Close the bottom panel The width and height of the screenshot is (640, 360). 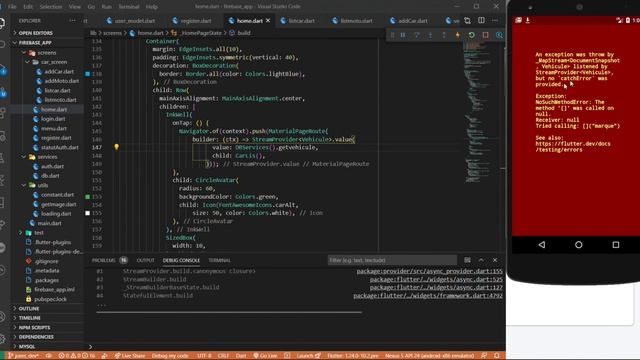pyautogui.click(x=495, y=260)
